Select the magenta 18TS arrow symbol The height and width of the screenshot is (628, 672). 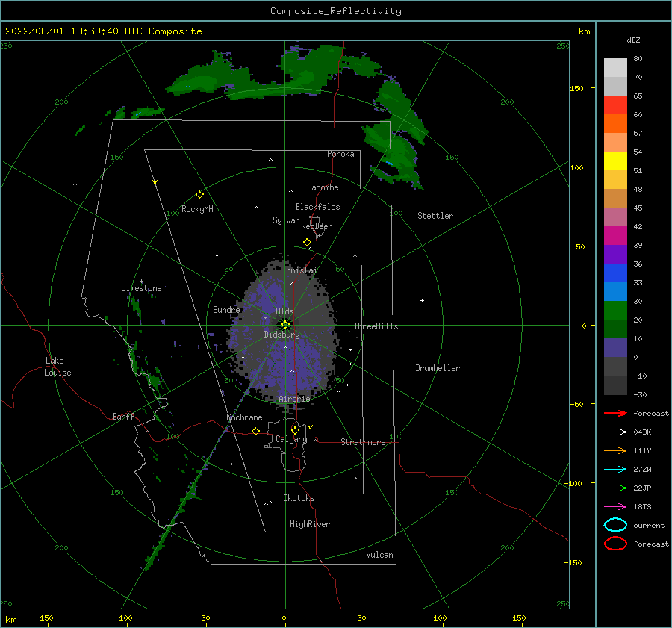[615, 507]
